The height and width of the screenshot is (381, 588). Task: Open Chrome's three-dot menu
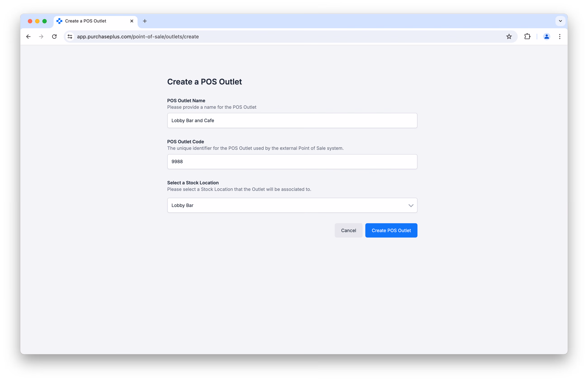(x=560, y=37)
